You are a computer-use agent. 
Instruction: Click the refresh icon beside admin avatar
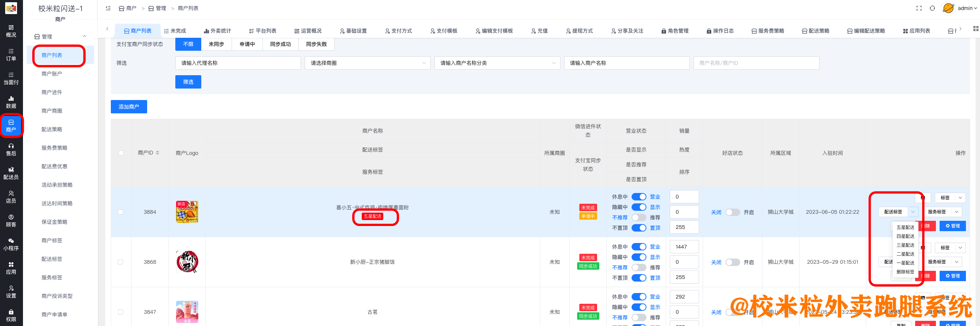click(x=932, y=9)
